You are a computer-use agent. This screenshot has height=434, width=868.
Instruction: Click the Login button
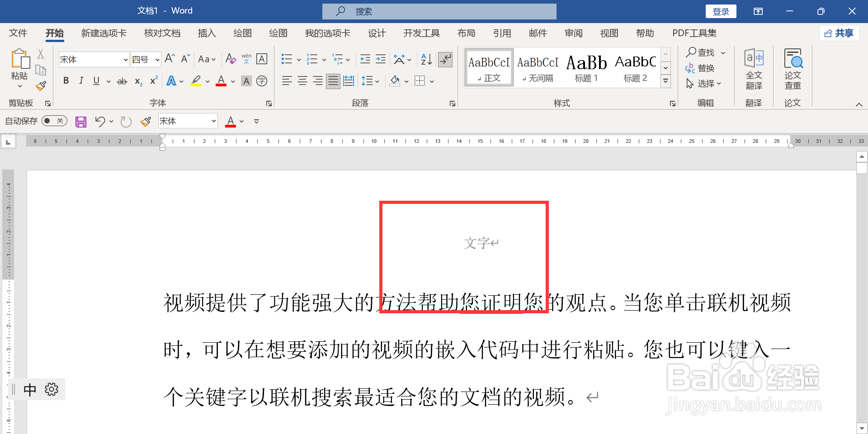pos(721,12)
